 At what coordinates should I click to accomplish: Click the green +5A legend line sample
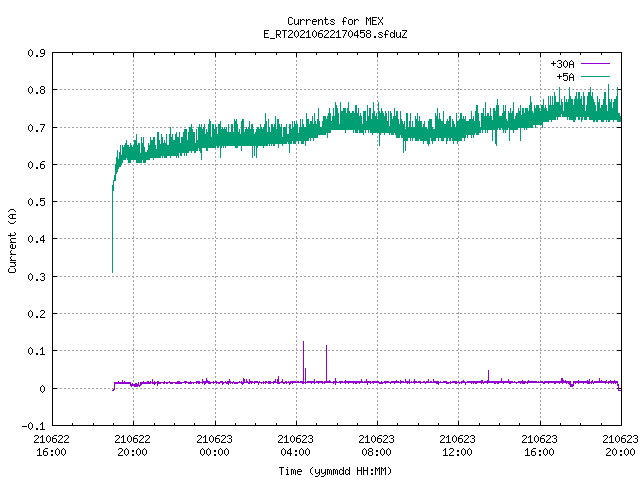click(595, 76)
